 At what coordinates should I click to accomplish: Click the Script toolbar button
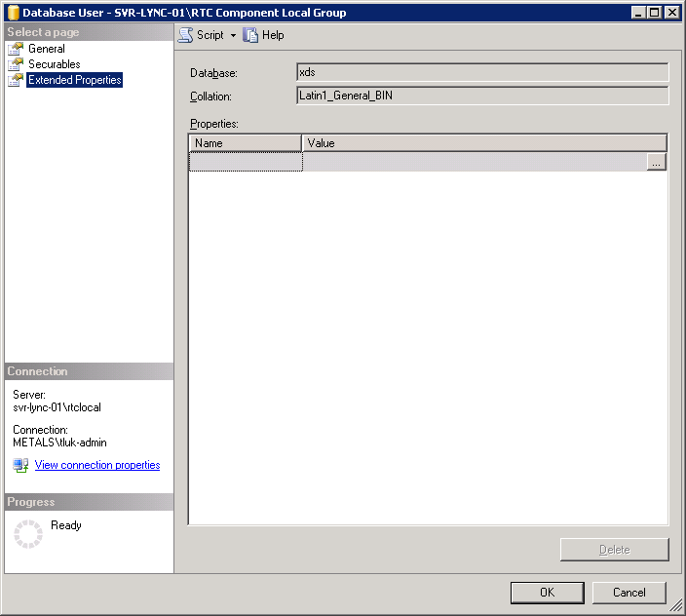point(202,35)
